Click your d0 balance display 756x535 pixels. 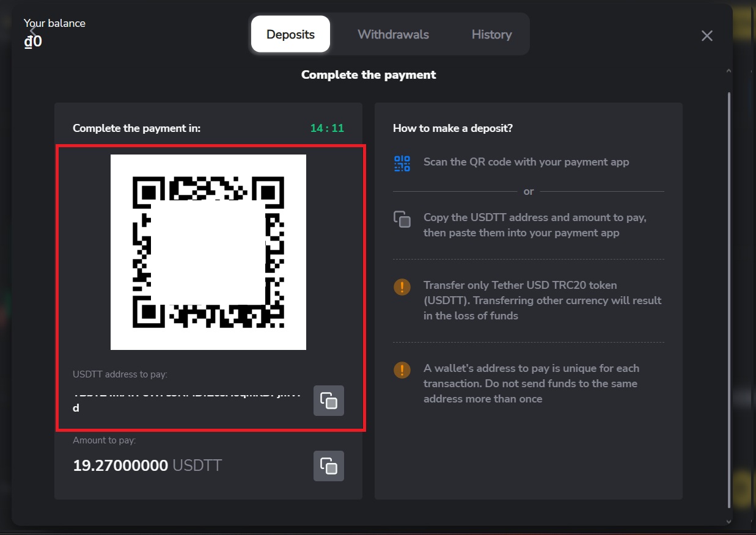[34, 41]
